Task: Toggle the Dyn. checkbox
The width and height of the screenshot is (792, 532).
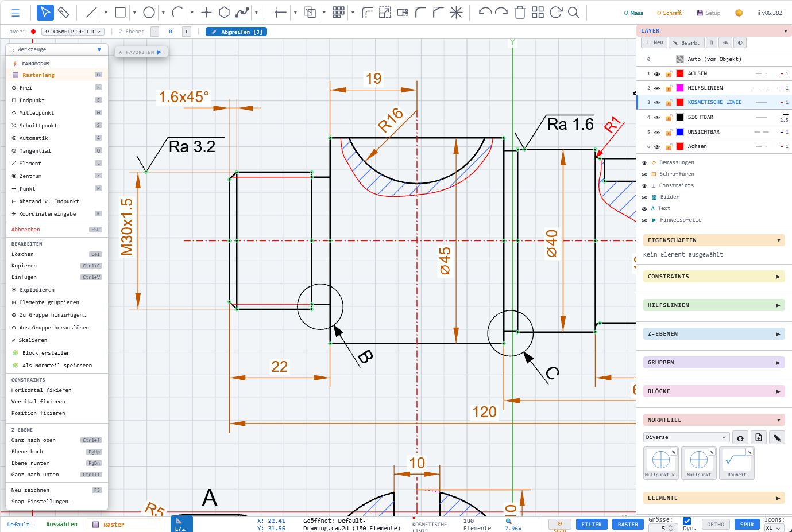Action: (x=687, y=521)
